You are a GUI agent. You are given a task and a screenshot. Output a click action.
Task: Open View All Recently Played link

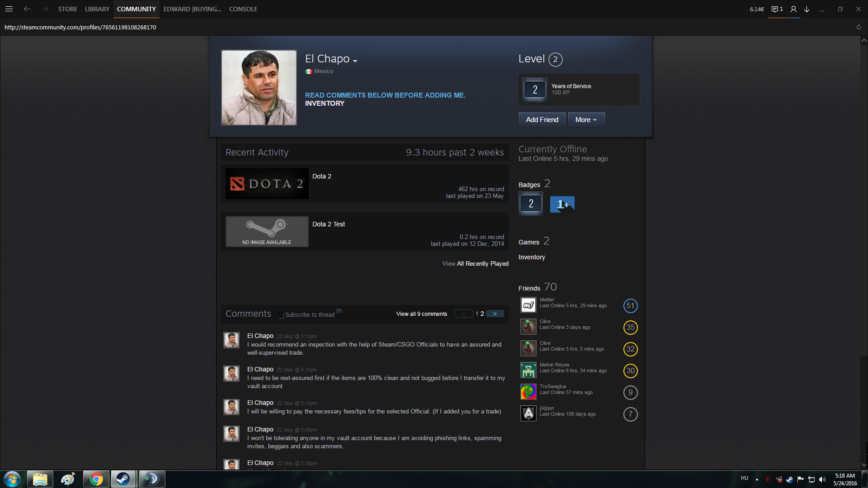click(475, 263)
